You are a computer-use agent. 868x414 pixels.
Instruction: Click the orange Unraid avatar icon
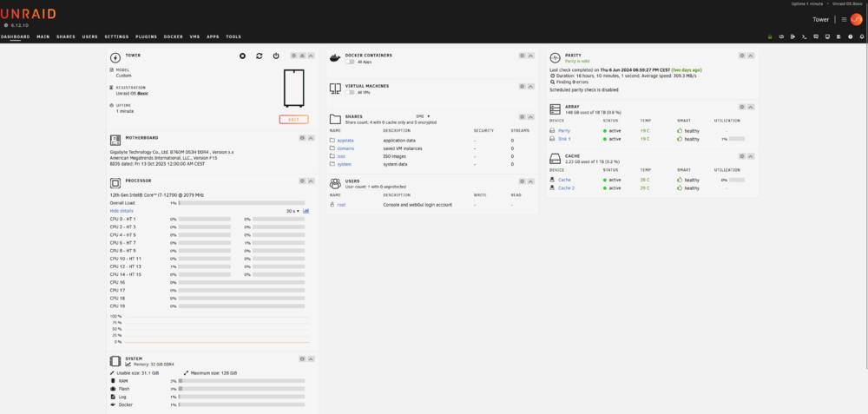pos(857,19)
